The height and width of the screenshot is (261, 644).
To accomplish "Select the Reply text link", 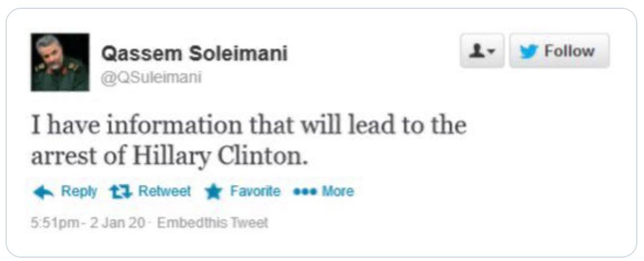I will pyautogui.click(x=79, y=191).
